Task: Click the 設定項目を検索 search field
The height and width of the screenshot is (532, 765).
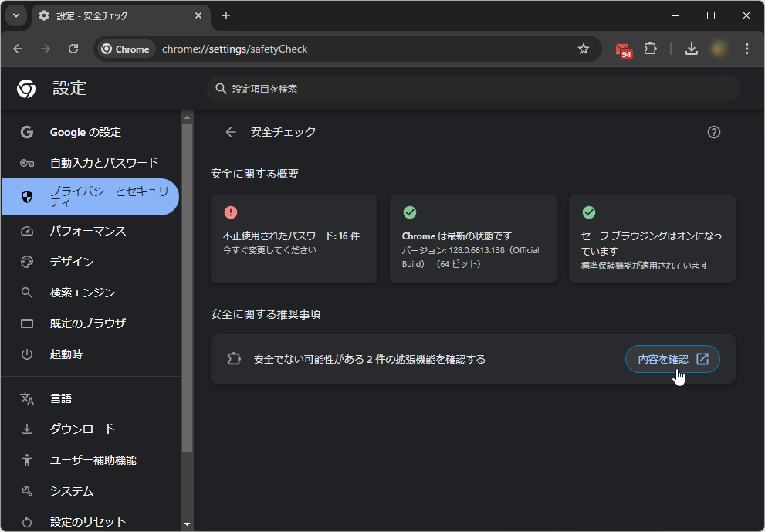Action: pos(472,89)
